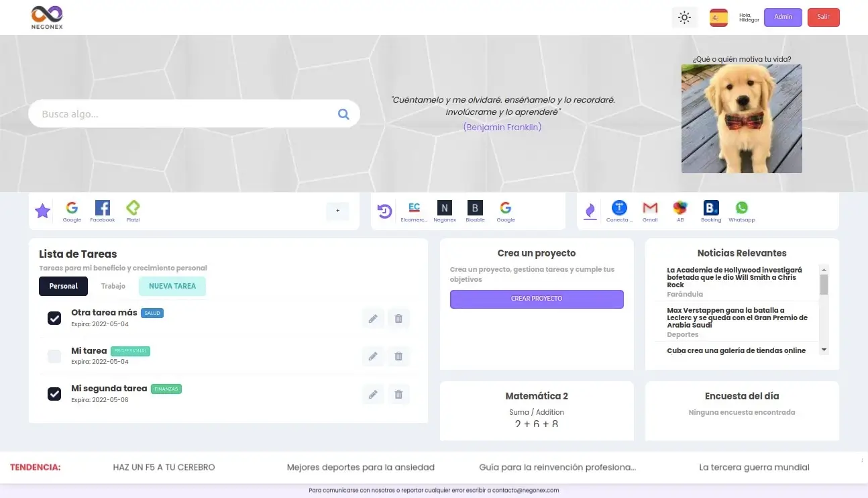Click the CREAR PROYECTO button
The image size is (868, 498).
point(537,299)
